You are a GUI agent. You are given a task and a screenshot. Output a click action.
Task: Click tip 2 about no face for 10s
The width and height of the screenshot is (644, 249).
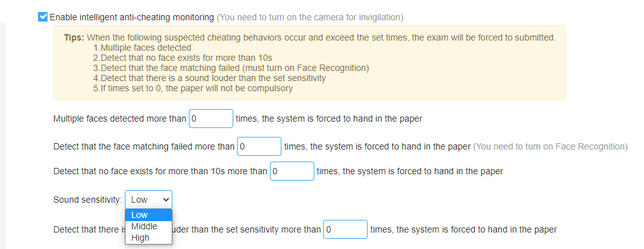183,58
